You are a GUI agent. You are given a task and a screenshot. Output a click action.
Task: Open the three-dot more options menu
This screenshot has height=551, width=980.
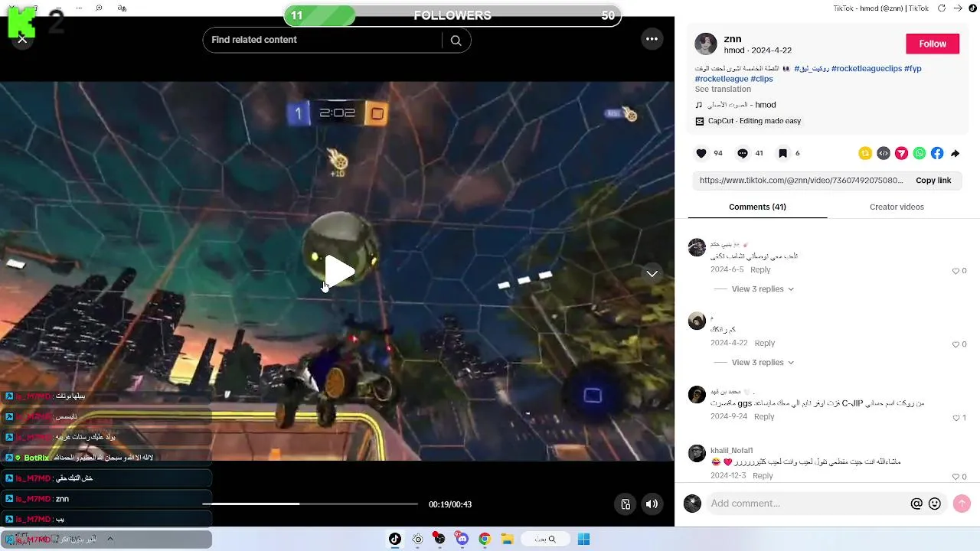(x=652, y=39)
